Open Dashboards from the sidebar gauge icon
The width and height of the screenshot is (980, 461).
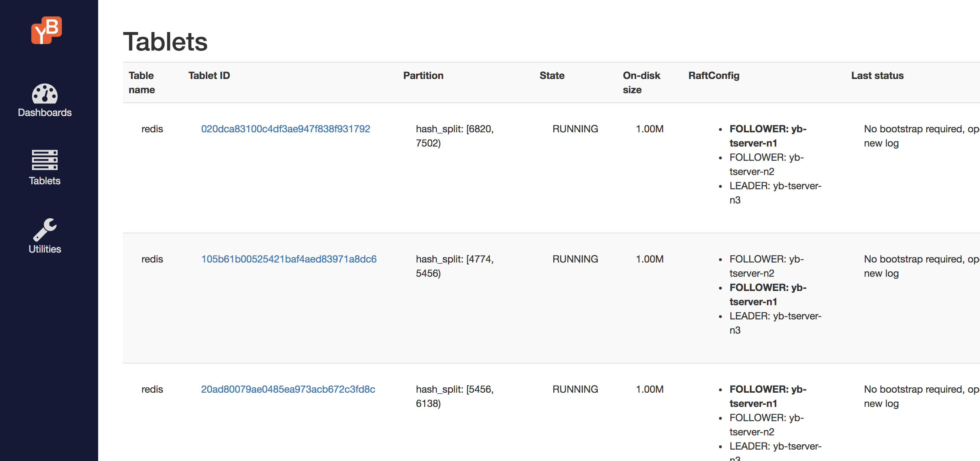click(x=44, y=93)
